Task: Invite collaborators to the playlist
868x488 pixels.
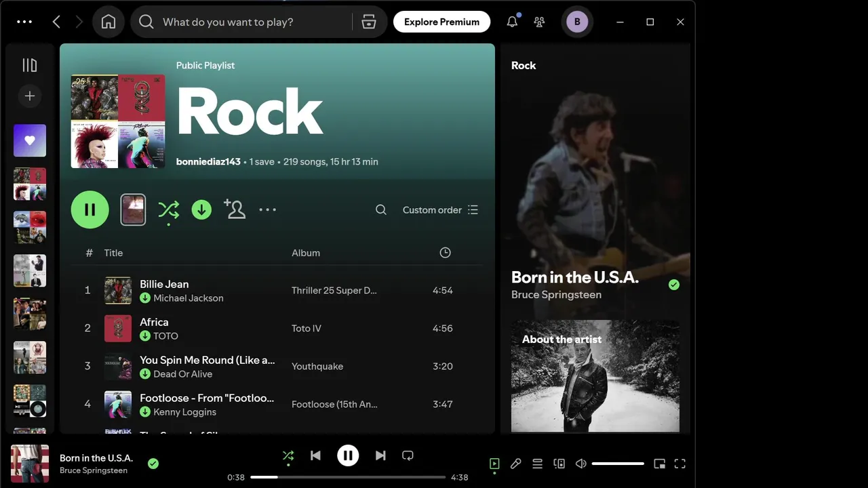Action: click(235, 209)
